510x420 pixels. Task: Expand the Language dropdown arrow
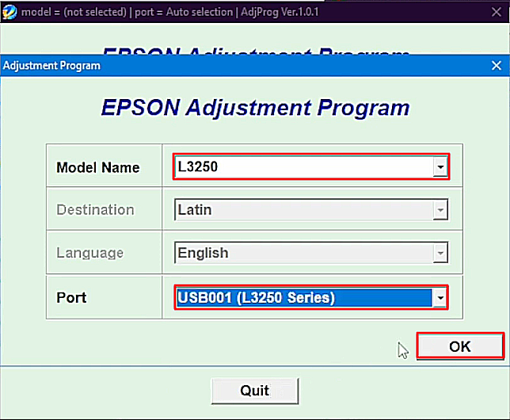click(x=440, y=253)
